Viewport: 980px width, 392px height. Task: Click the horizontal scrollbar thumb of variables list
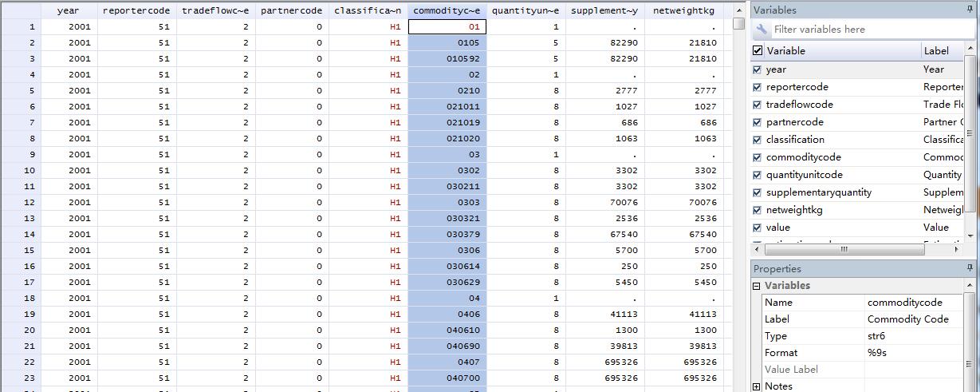(x=844, y=249)
